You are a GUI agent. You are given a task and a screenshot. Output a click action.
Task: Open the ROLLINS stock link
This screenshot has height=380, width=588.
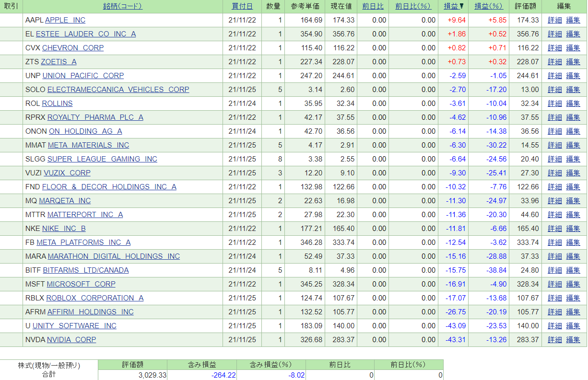(x=58, y=104)
